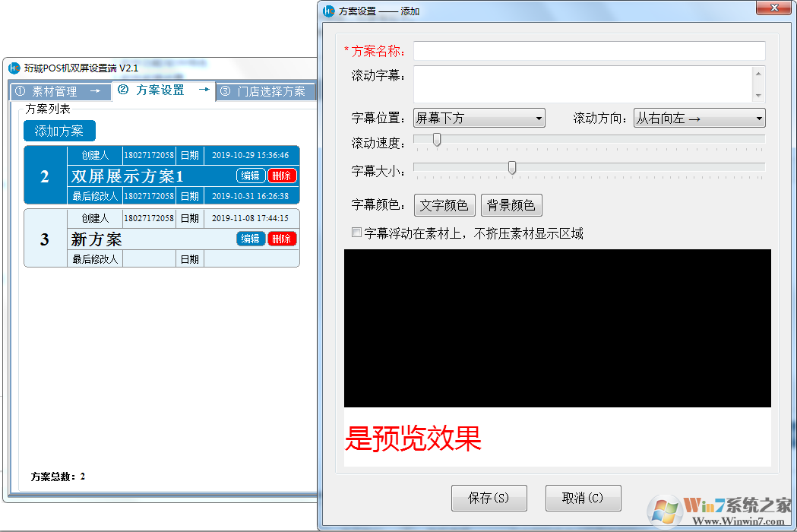打开文字颜色选择器
797x532 pixels.
pyautogui.click(x=444, y=204)
